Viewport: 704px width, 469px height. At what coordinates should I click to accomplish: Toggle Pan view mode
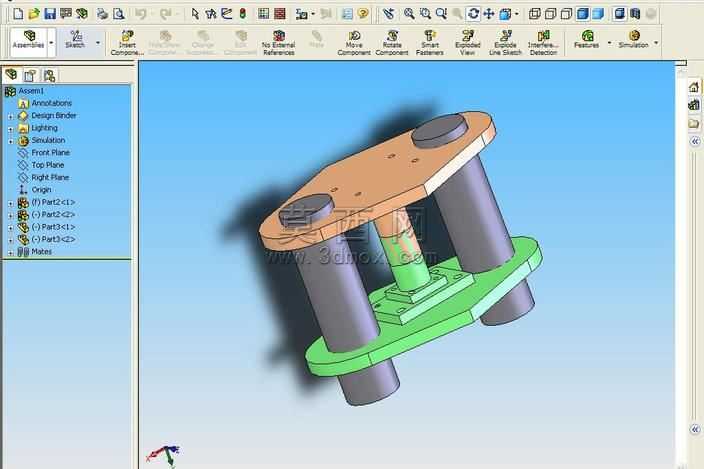[x=489, y=14]
